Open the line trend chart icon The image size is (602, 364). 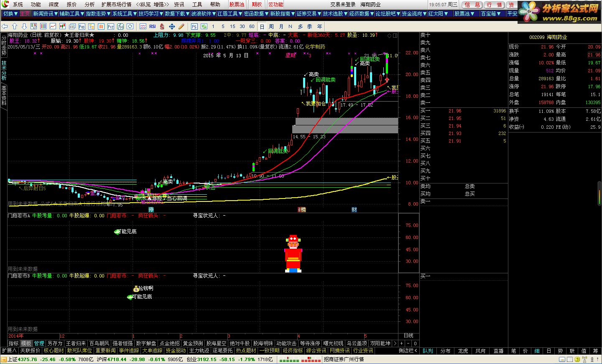click(53, 26)
